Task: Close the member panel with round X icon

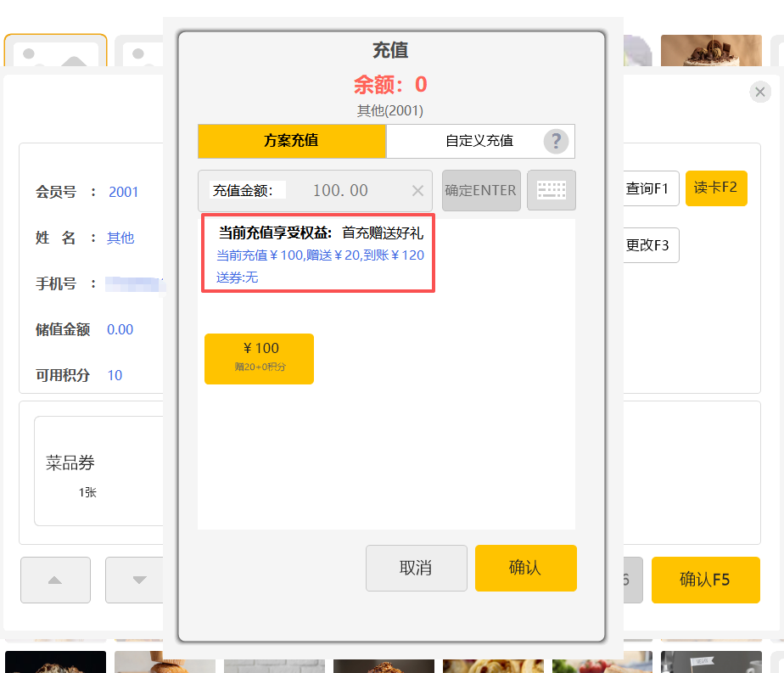Action: click(760, 92)
